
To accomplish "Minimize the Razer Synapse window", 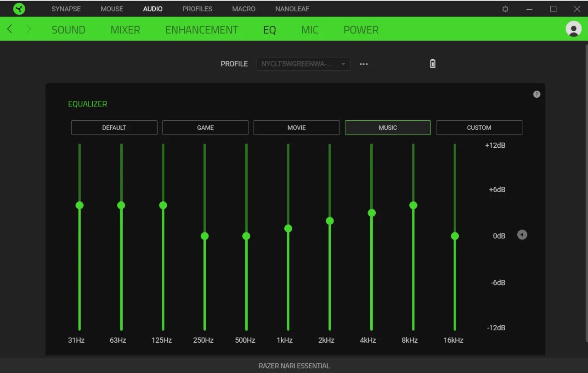I will pos(530,9).
